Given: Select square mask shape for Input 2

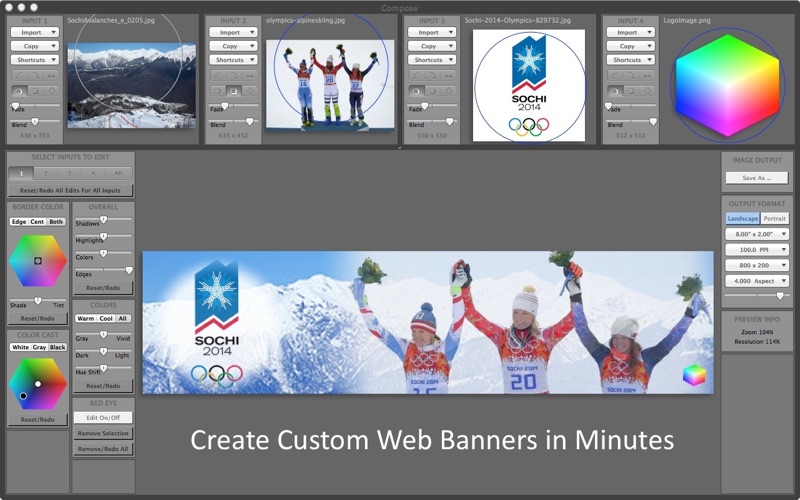Looking at the screenshot, I should coord(234,91).
